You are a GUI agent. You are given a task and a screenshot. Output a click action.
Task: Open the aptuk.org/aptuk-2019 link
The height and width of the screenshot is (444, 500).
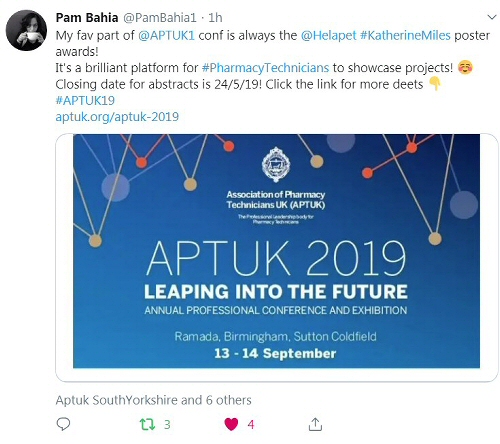click(x=117, y=117)
